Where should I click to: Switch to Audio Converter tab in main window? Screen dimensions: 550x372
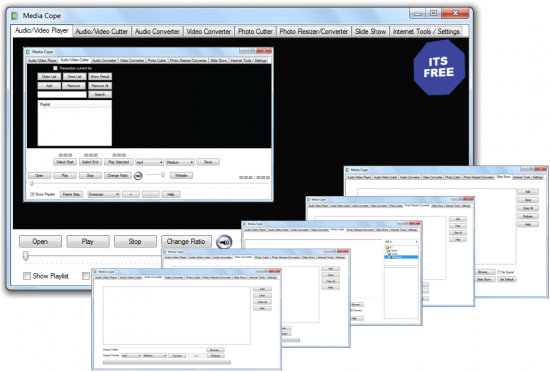pyautogui.click(x=157, y=32)
